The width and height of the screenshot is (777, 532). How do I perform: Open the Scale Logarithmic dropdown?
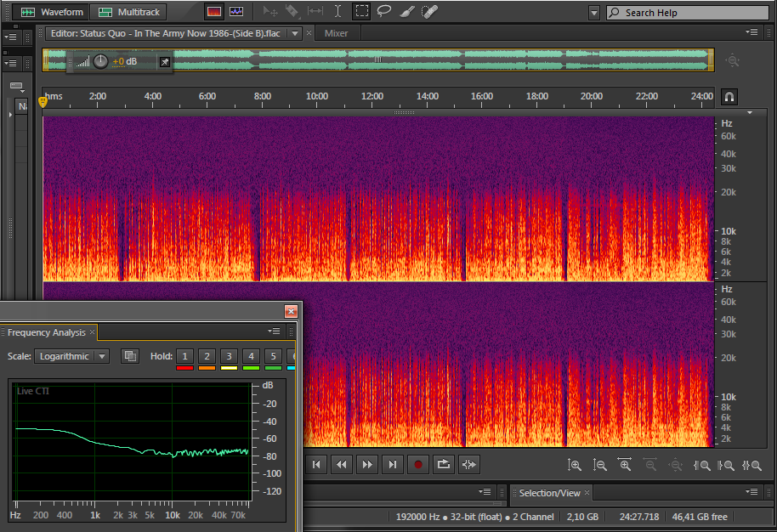pos(72,356)
